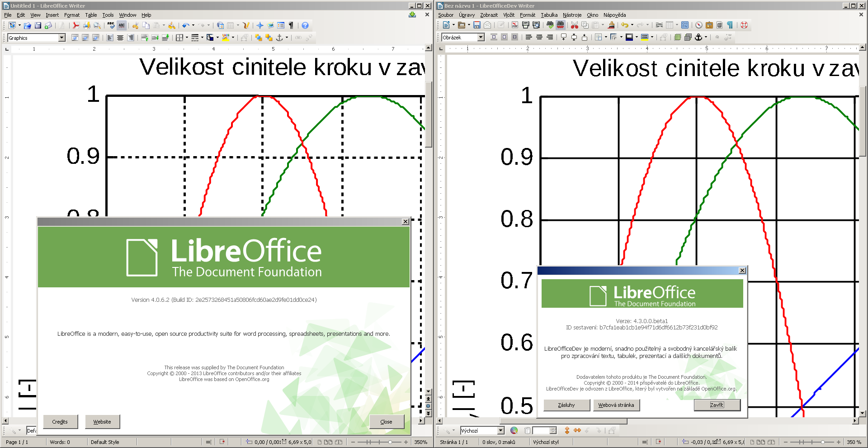
Task: Click the Help lifebuoy icon in right toolbar
Action: click(x=744, y=25)
